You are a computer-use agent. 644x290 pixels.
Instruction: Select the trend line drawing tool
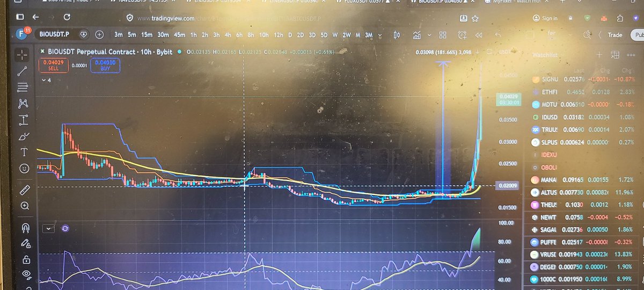pyautogui.click(x=22, y=71)
